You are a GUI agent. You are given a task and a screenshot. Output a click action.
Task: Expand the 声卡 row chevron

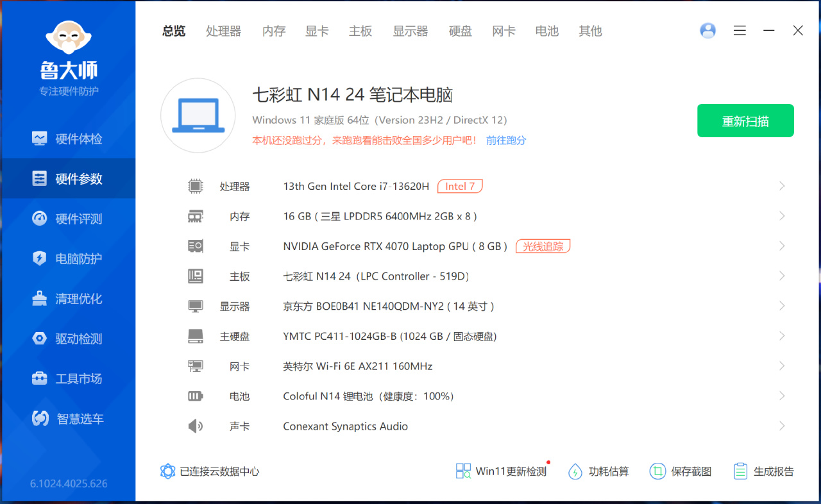coord(782,426)
